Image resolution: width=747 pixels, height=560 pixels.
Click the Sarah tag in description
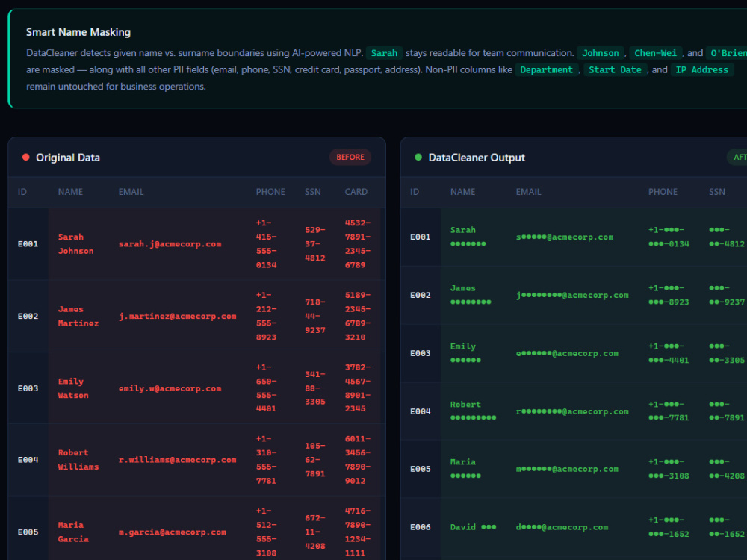tap(385, 53)
